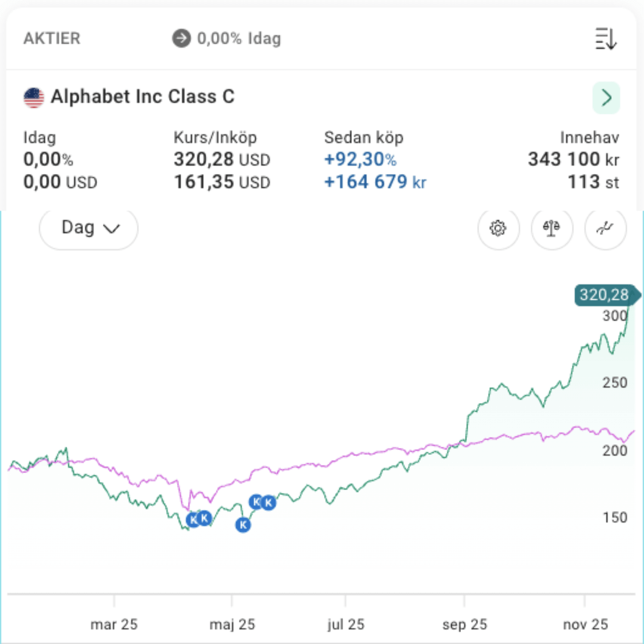The image size is (644, 644).
Task: Click the Sedan köp +92,30% value
Action: pyautogui.click(x=360, y=160)
